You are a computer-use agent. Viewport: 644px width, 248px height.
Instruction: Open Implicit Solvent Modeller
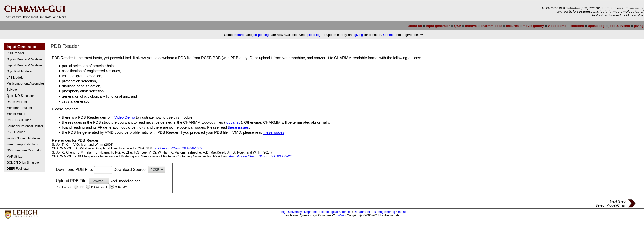point(23,138)
